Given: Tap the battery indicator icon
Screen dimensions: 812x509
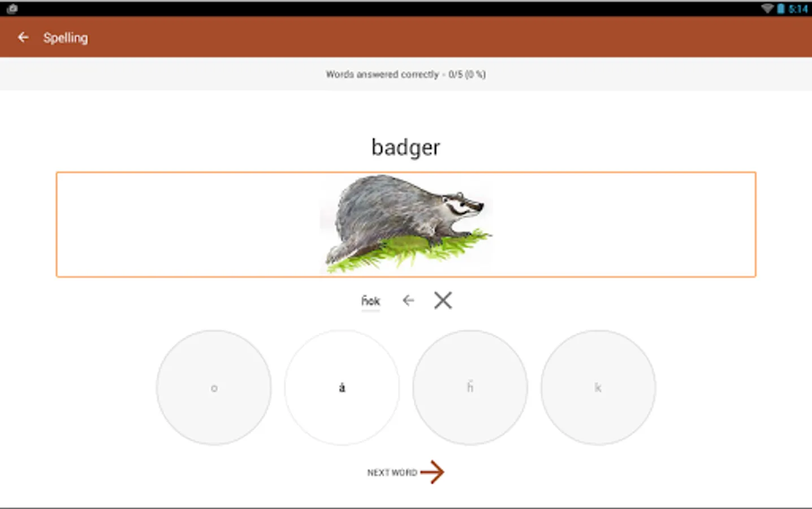Looking at the screenshot, I should [x=781, y=8].
